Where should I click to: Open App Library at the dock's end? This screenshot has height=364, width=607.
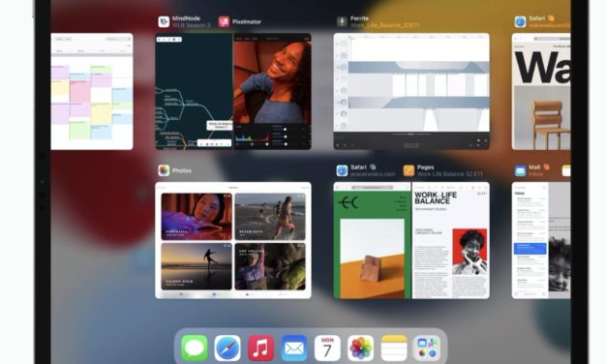click(427, 348)
